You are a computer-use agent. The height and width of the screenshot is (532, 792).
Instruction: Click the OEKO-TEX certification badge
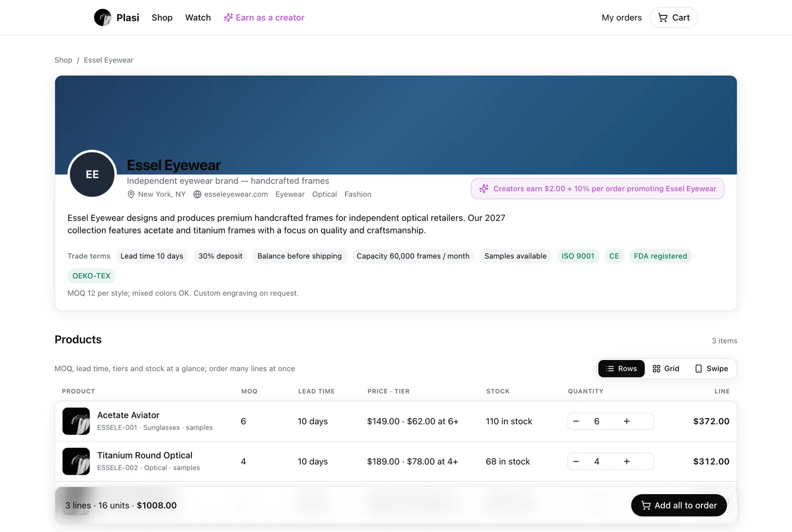[x=91, y=276]
